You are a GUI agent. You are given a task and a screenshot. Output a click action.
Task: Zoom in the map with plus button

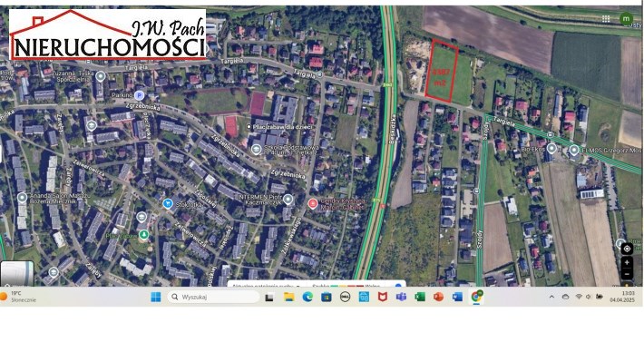[627, 262]
